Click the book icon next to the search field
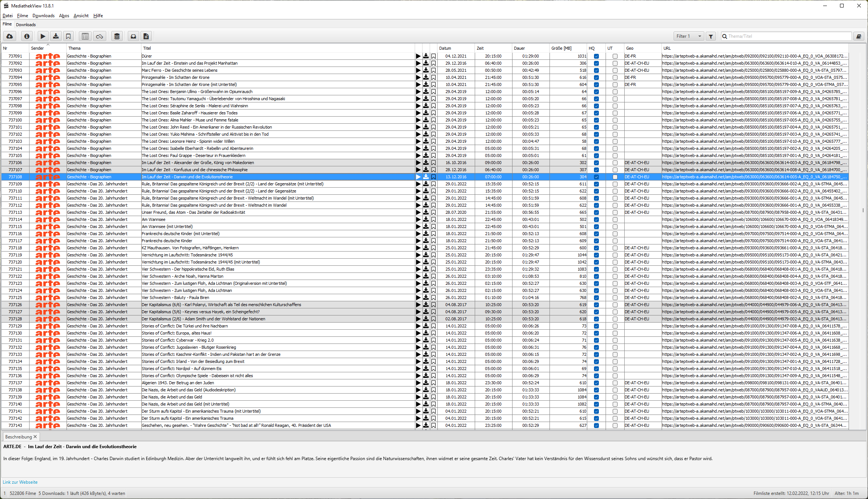The width and height of the screenshot is (868, 499). [859, 36]
